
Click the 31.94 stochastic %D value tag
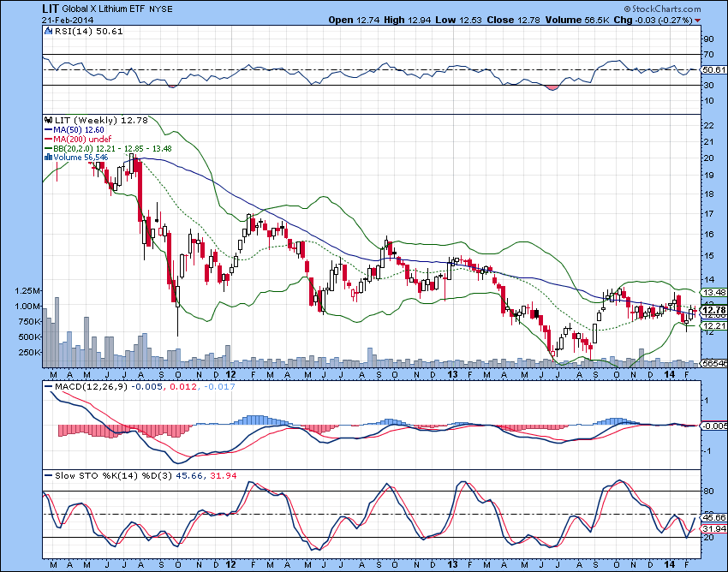click(714, 529)
